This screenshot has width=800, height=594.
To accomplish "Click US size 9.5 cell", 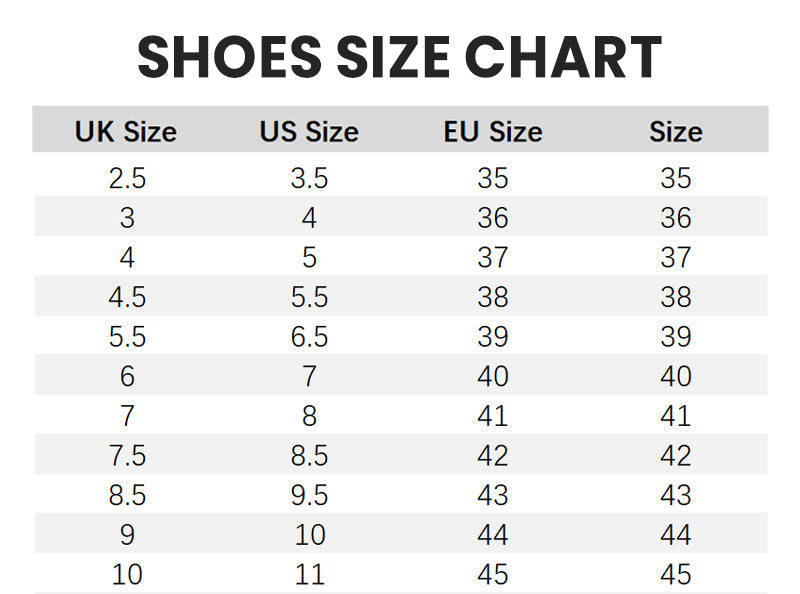I will point(309,495).
